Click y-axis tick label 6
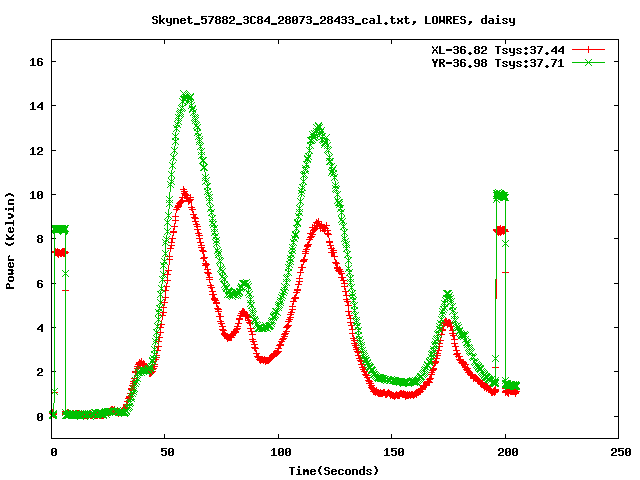The image size is (640, 480). (x=40, y=284)
